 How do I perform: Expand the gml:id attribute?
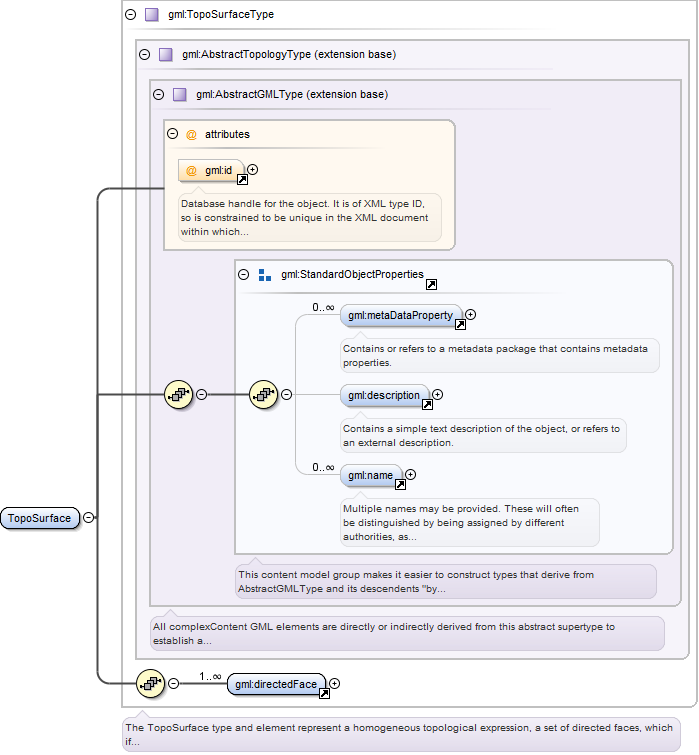pyautogui.click(x=252, y=169)
